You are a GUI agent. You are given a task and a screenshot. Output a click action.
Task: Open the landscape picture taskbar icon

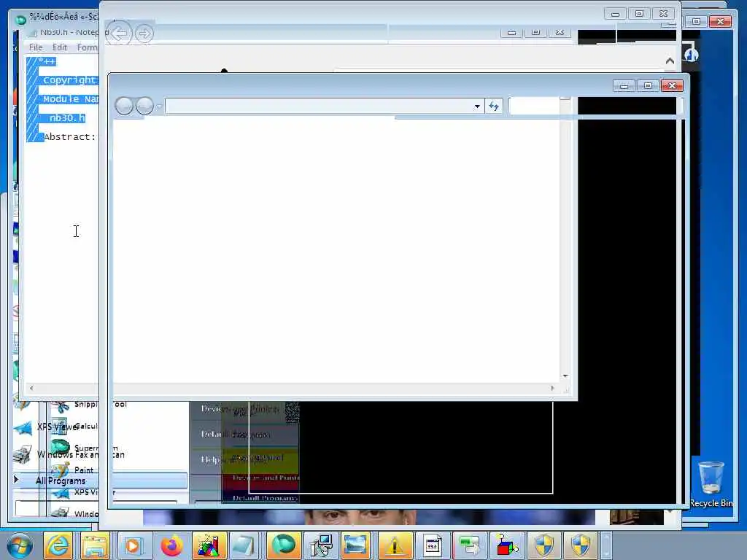(x=355, y=545)
